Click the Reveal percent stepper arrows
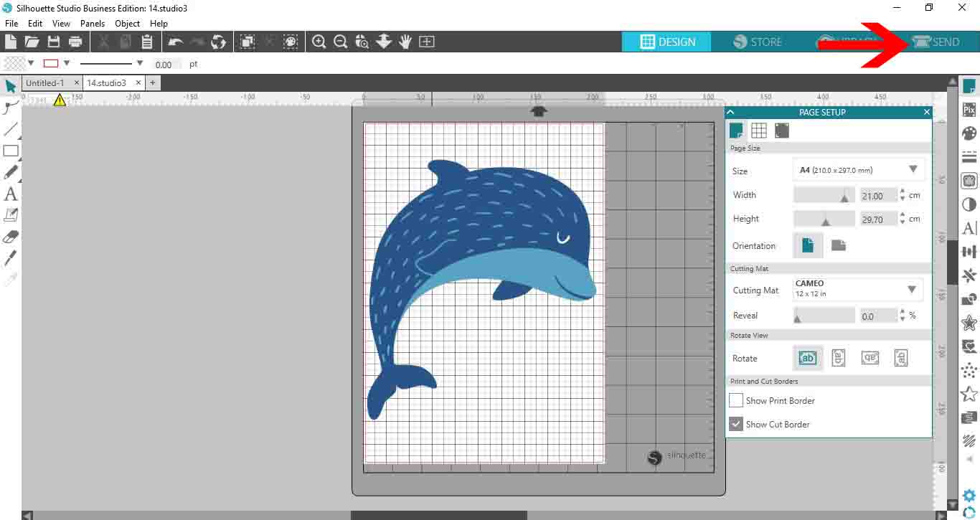 click(x=903, y=316)
